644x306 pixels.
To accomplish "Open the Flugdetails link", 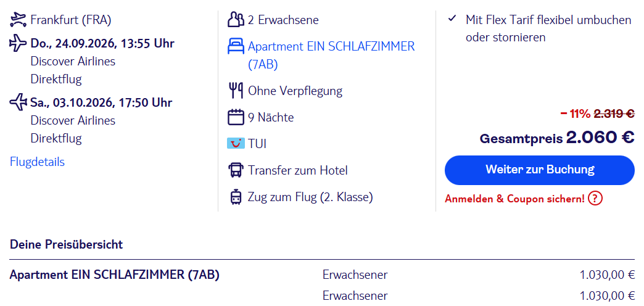I will tap(37, 162).
